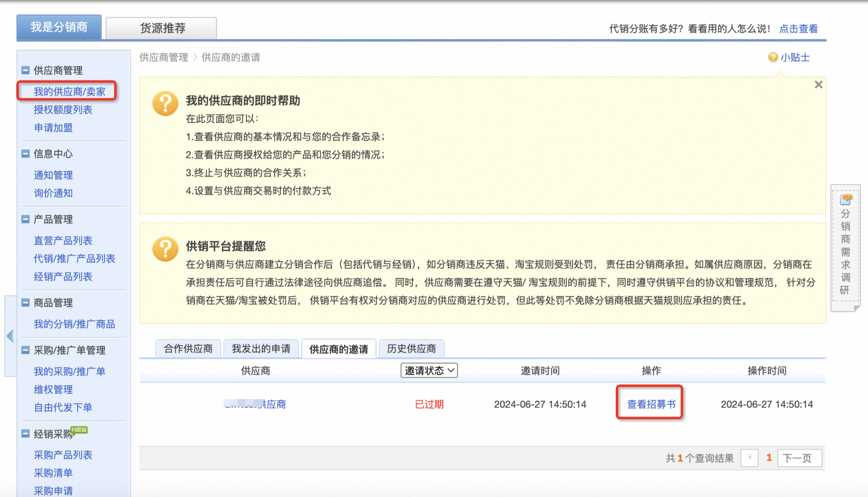868x497 pixels.
Task: Collapse the 信息中心 section
Action: (26, 154)
